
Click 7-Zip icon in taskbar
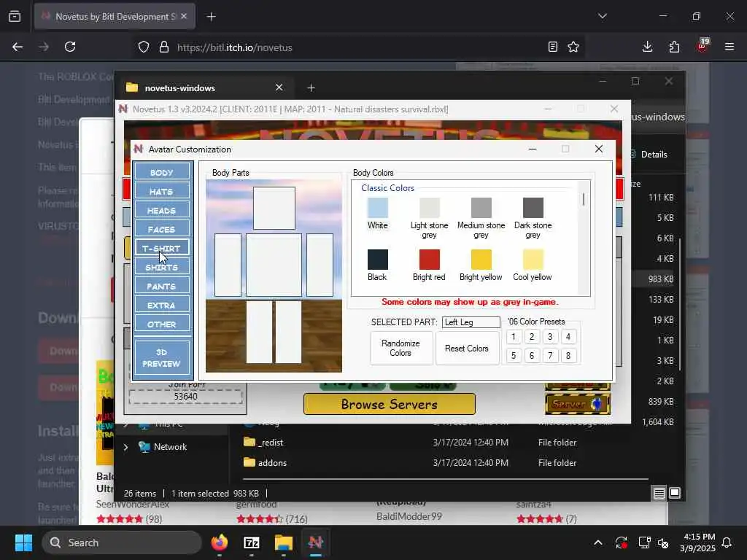(252, 542)
